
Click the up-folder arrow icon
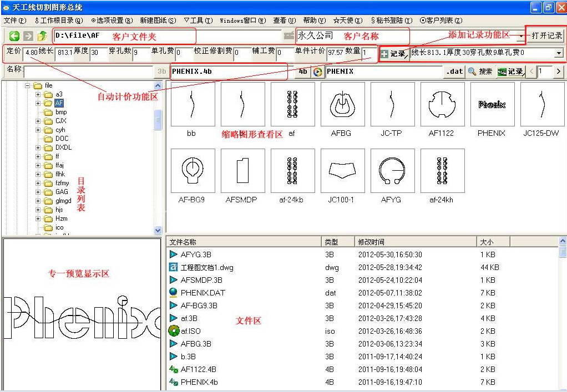pos(42,35)
